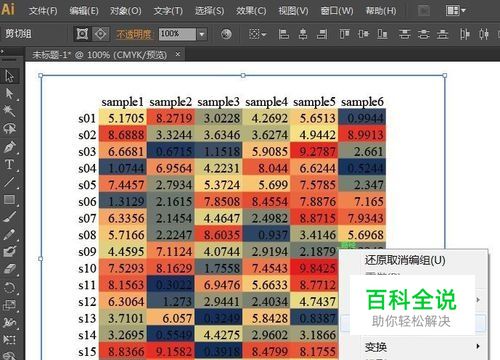
Task: Open the 文字(T) menu
Action: pos(168,11)
